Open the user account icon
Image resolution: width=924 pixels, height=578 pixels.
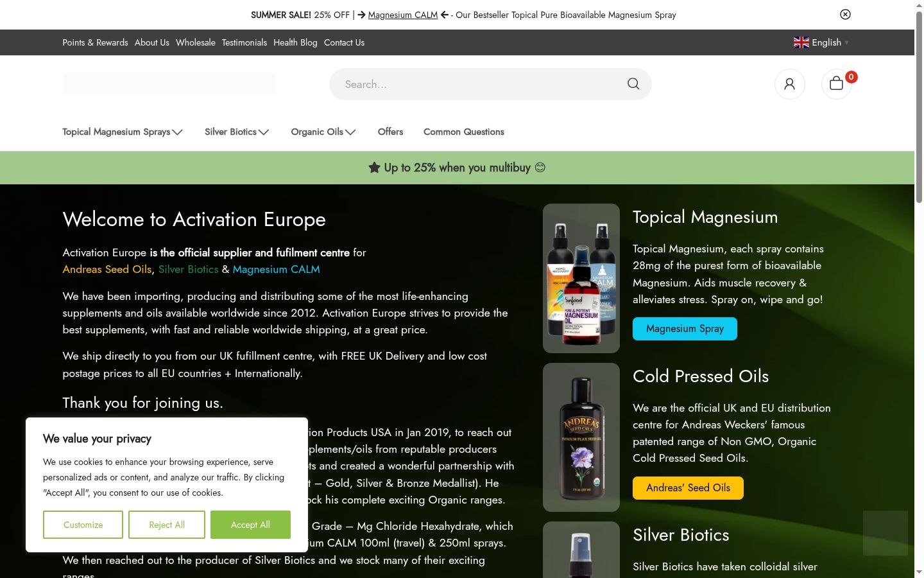790,84
